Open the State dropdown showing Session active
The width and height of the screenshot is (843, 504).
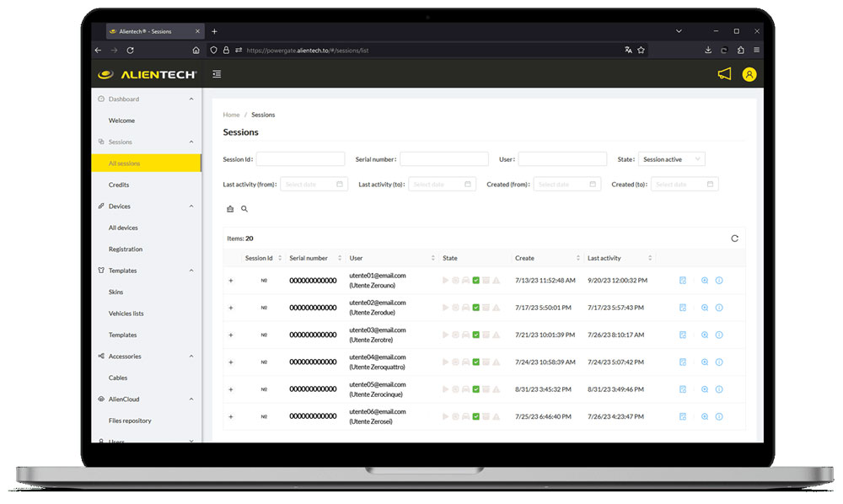(x=672, y=159)
